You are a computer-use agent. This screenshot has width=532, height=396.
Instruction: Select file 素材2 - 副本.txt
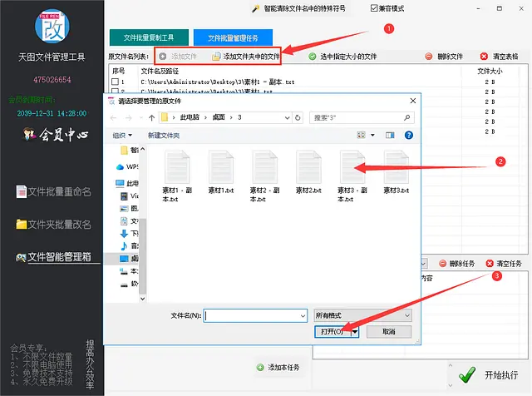pyautogui.click(x=264, y=176)
